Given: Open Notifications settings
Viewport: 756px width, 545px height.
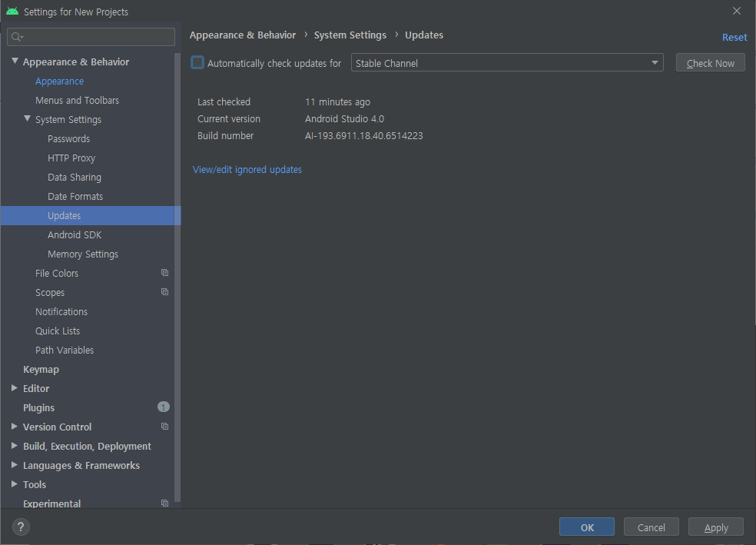Looking at the screenshot, I should [61, 312].
